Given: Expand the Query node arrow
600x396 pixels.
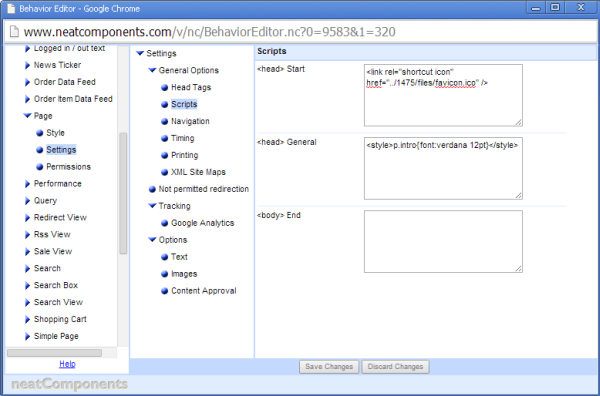Looking at the screenshot, I should 27,201.
